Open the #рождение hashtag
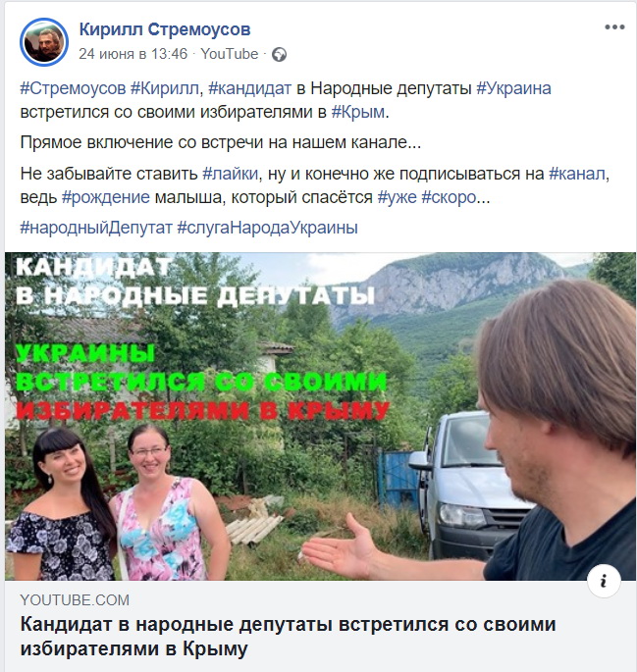This screenshot has width=637, height=672. 106,197
